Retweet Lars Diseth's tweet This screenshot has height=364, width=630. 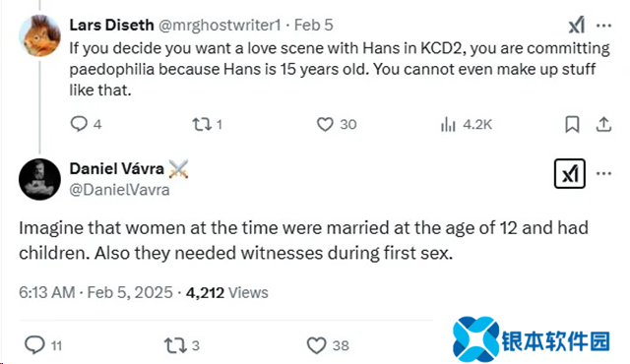[201, 124]
